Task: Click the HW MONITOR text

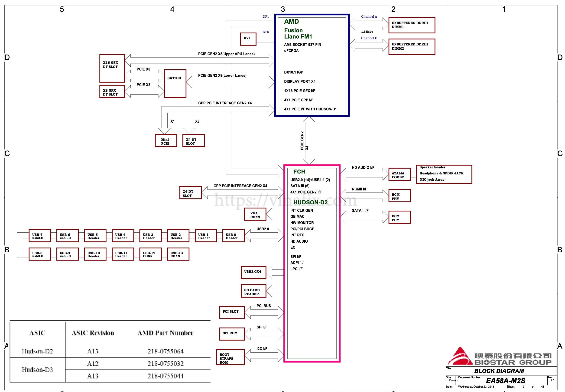Action: [302, 223]
